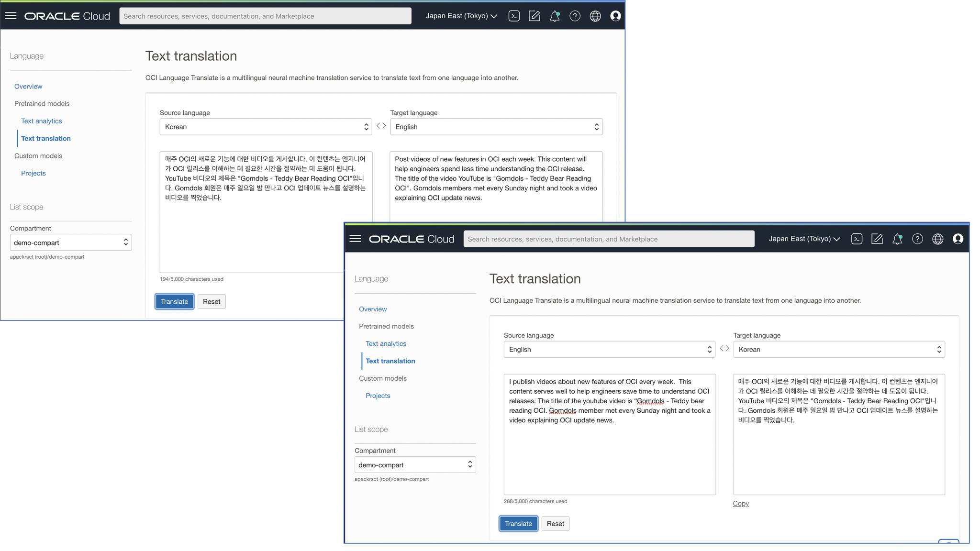This screenshot has height=551, width=980.
Task: Open help icon in front window
Action: (x=917, y=239)
